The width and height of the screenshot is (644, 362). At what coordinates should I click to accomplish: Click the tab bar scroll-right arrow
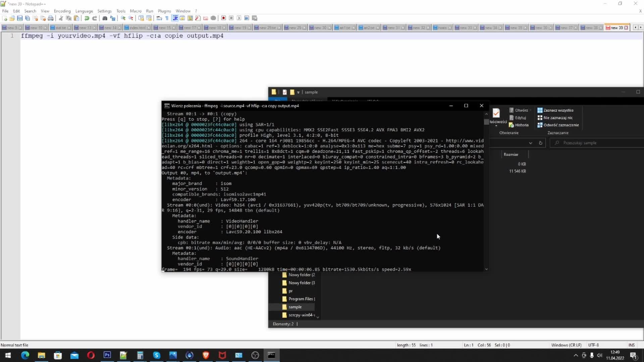[640, 27]
